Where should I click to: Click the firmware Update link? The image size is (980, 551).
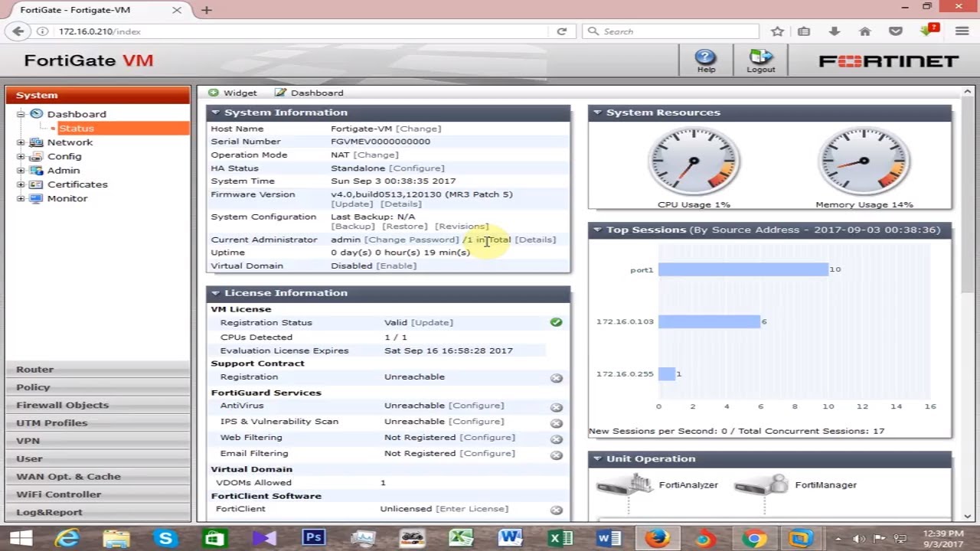[x=352, y=204]
